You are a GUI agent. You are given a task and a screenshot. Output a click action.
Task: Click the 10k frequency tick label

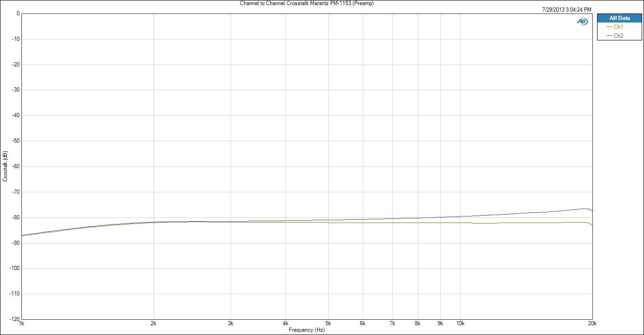click(460, 323)
